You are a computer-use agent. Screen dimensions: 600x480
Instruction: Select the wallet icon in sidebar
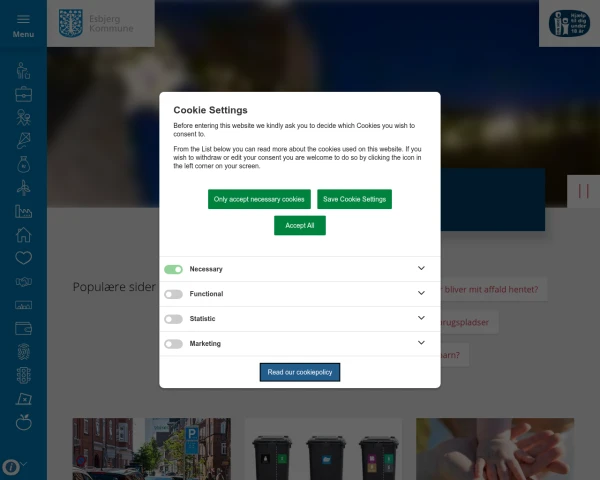tap(23, 328)
